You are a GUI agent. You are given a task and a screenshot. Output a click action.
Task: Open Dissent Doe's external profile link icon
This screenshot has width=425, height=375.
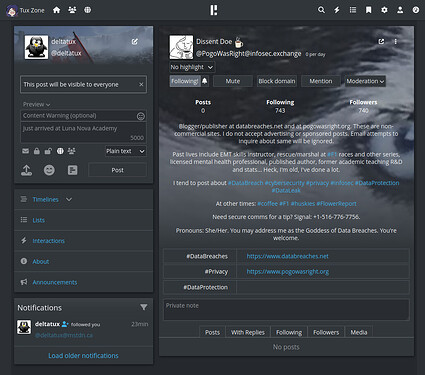click(x=381, y=41)
